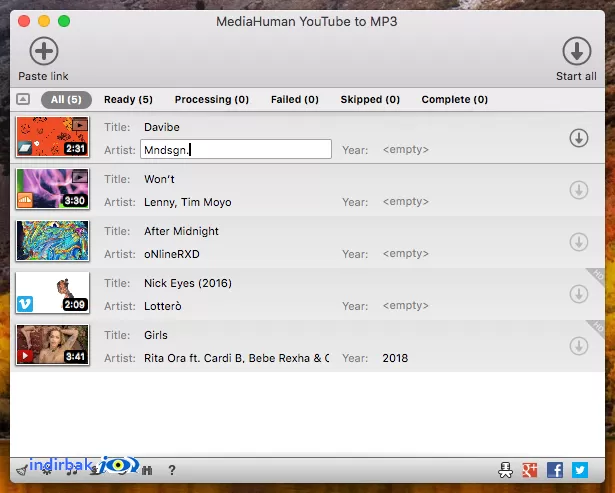This screenshot has width=615, height=493.
Task: Click the Girls YouTube thumbnail
Action: 53,345
